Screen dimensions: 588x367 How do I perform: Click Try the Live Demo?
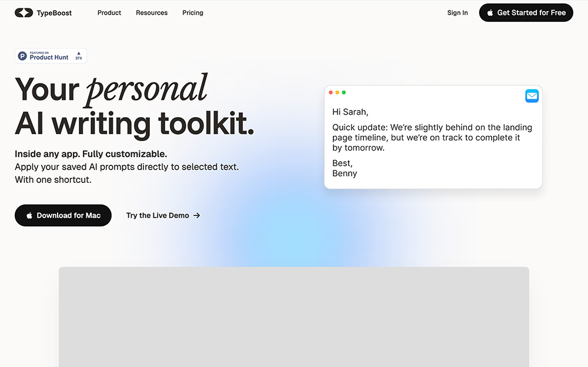pyautogui.click(x=158, y=215)
